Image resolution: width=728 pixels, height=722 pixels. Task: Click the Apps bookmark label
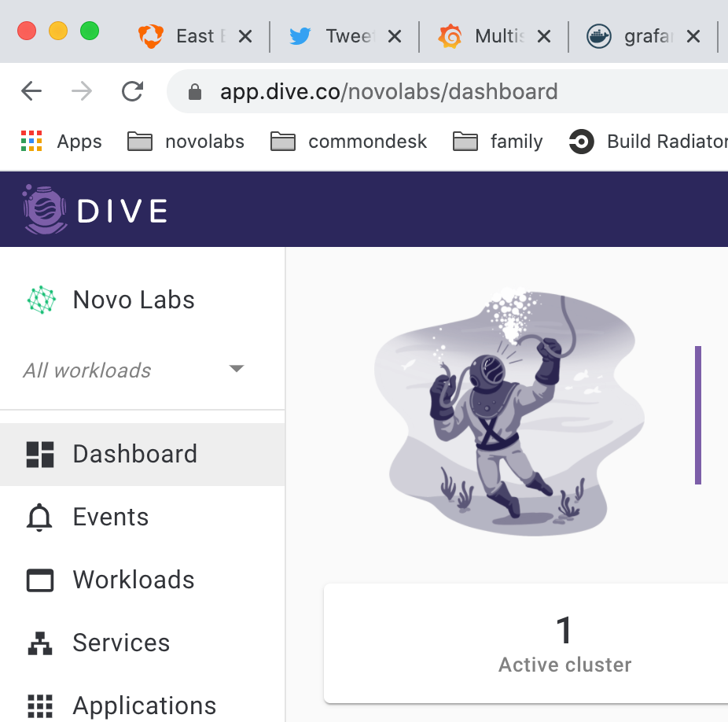click(79, 142)
